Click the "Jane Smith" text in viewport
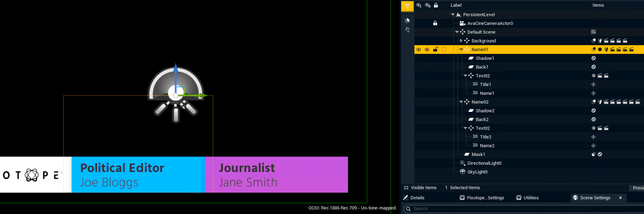Screen dimensions: 644x214 [x=248, y=182]
